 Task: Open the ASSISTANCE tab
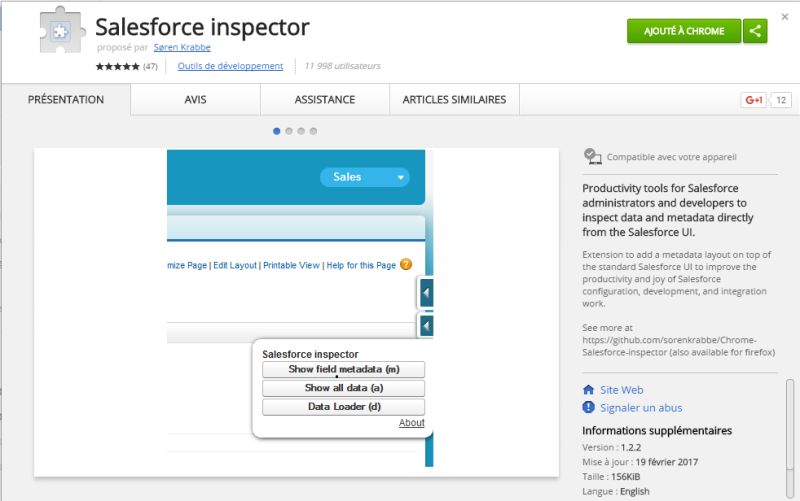325,99
